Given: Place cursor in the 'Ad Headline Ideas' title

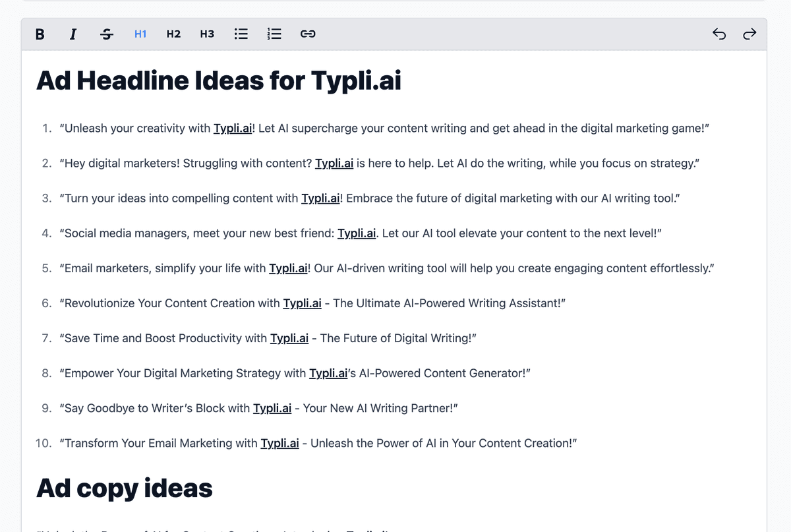Looking at the screenshot, I should coord(218,80).
